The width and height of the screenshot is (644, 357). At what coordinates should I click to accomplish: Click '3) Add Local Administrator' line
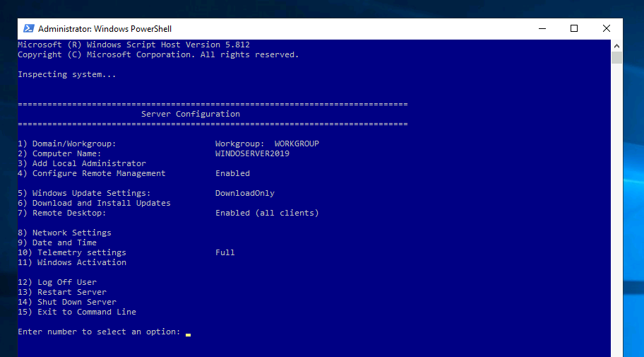(x=82, y=163)
